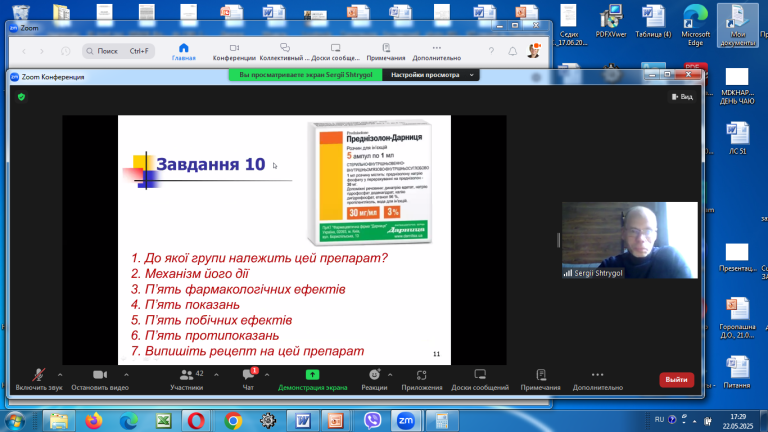Image resolution: width=768 pixels, height=432 pixels.
Task: Open PDFXVwer desktop icon
Action: click(x=611, y=21)
